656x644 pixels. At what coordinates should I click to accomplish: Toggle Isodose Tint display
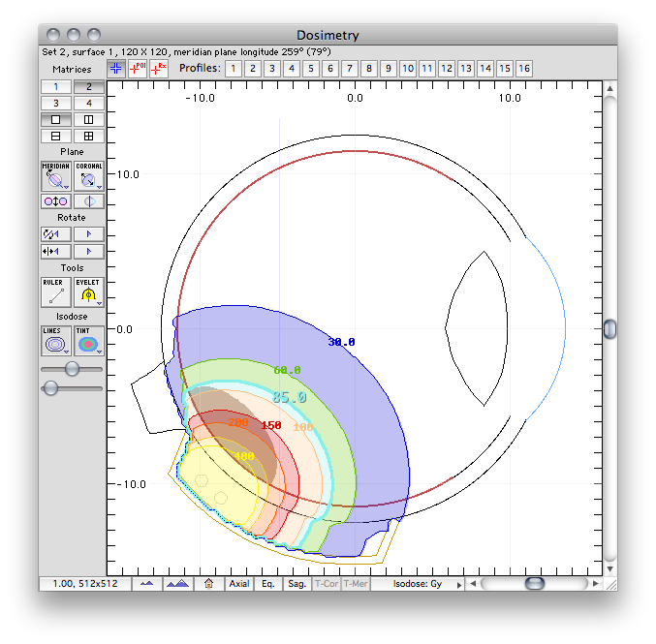pyautogui.click(x=89, y=341)
